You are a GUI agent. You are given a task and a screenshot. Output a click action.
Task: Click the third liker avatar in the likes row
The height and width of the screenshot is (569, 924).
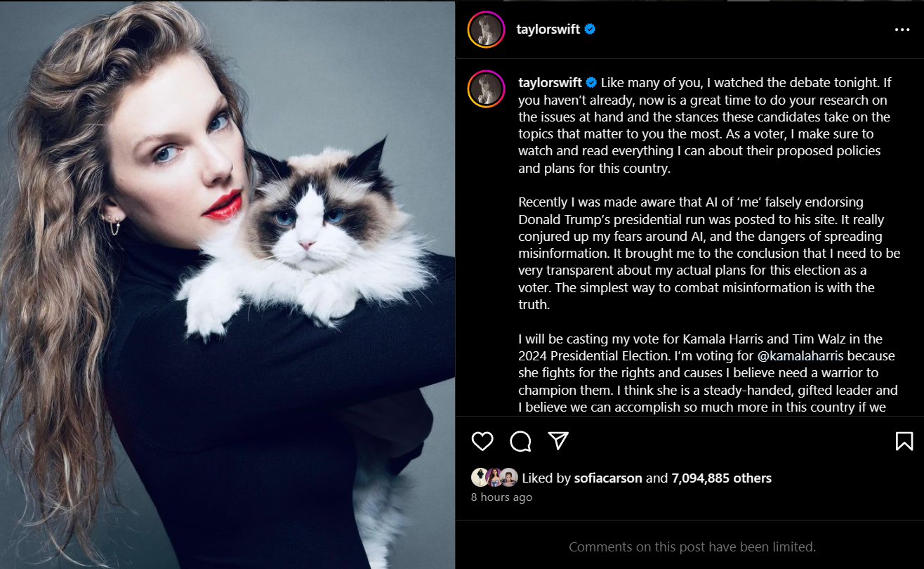coord(509,478)
